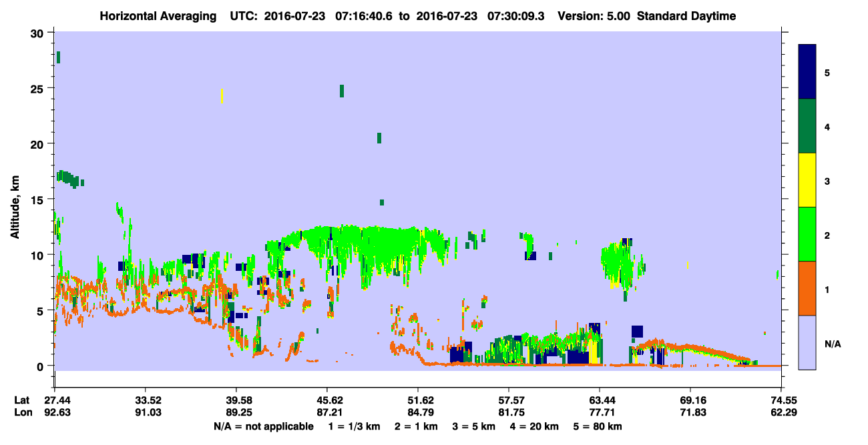Click the 'Lon' row label

[23, 412]
